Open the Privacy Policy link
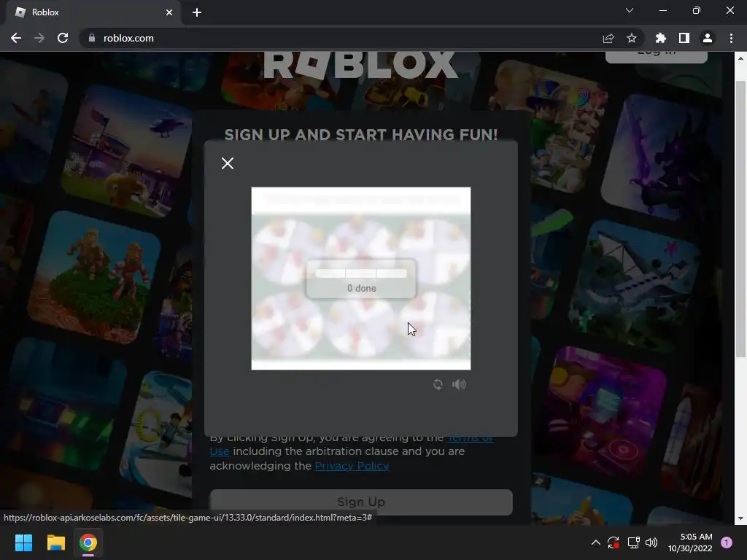 pos(352,466)
